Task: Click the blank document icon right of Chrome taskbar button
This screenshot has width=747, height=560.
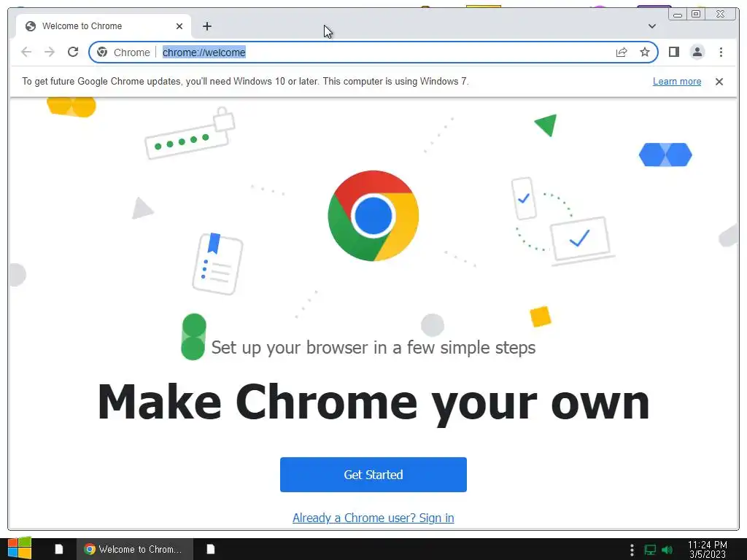Action: click(211, 549)
